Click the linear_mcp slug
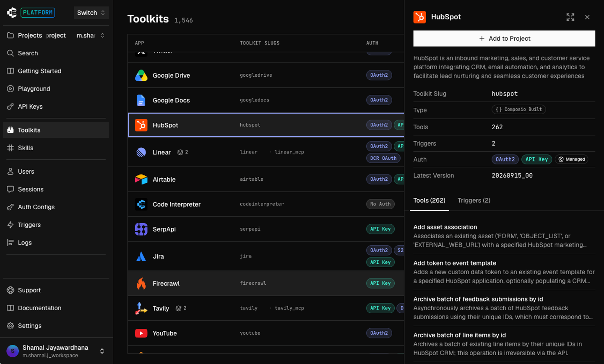The height and width of the screenshot is (364, 604). 289,152
